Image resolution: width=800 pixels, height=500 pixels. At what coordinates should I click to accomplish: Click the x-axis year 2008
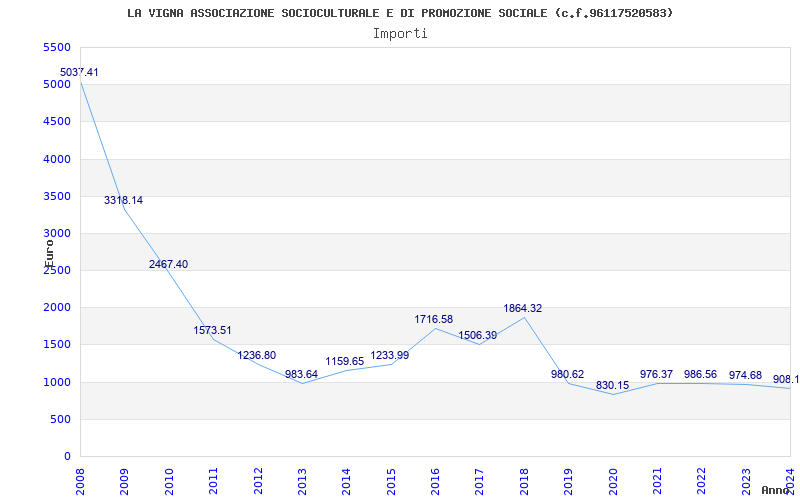coord(80,482)
